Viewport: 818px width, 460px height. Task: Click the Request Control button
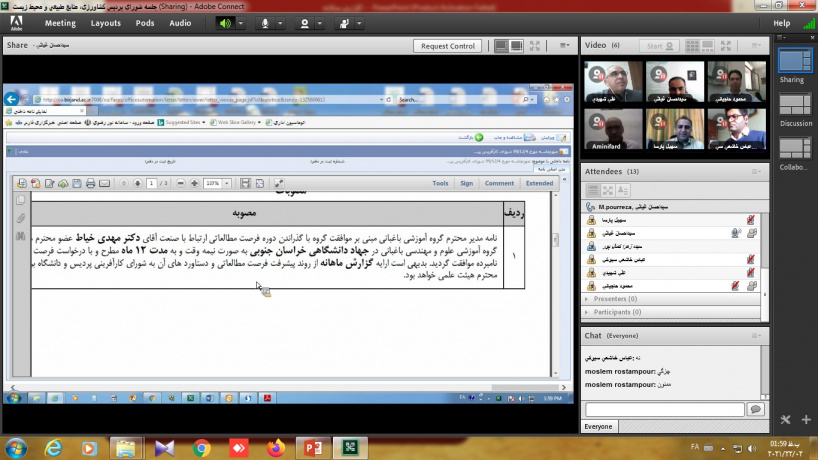tap(448, 46)
